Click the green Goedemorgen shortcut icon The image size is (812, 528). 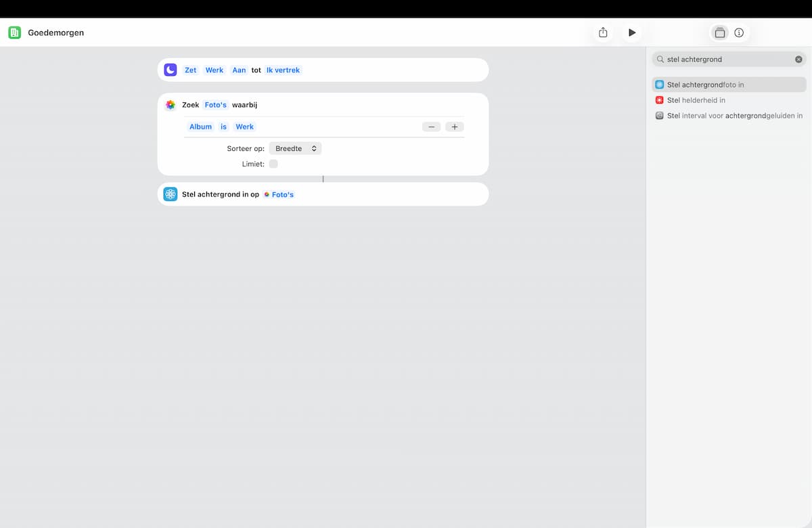[x=15, y=32]
